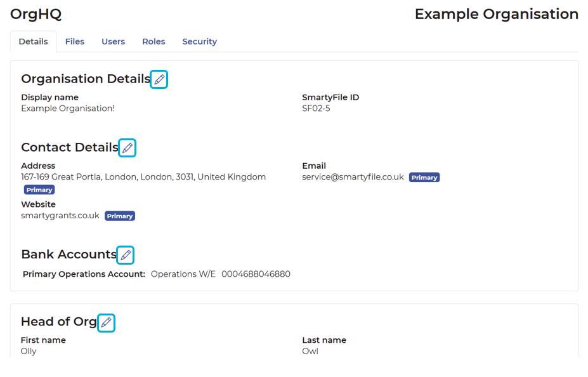Switch to the Files tab
Screen dimensions: 588x377
[x=75, y=41]
